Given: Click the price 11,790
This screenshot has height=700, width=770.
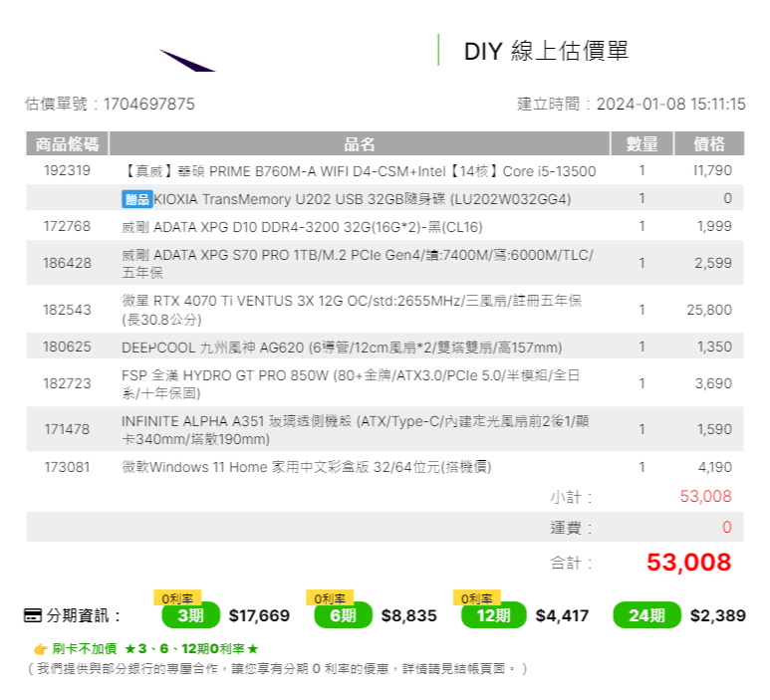Looking at the screenshot, I should pos(712,170).
